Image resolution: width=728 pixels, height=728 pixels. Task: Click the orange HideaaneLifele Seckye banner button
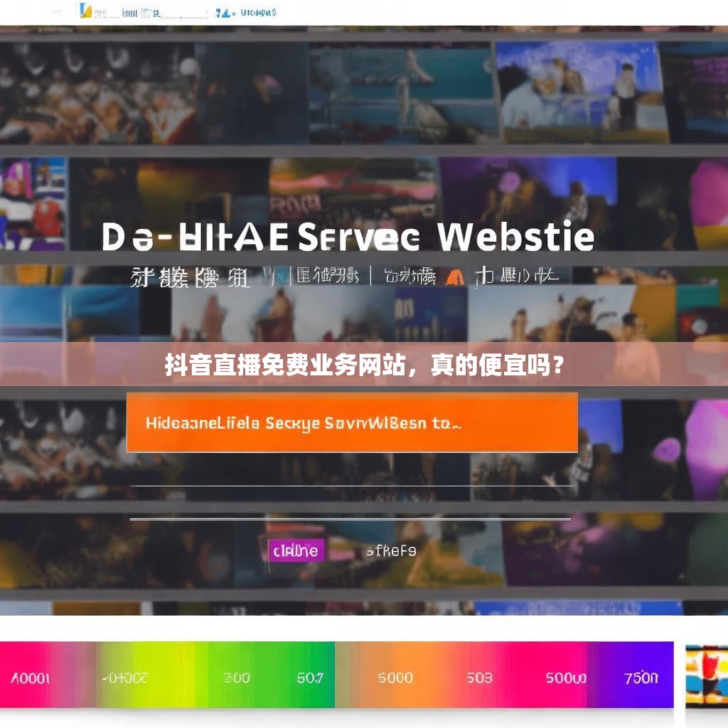click(x=352, y=422)
